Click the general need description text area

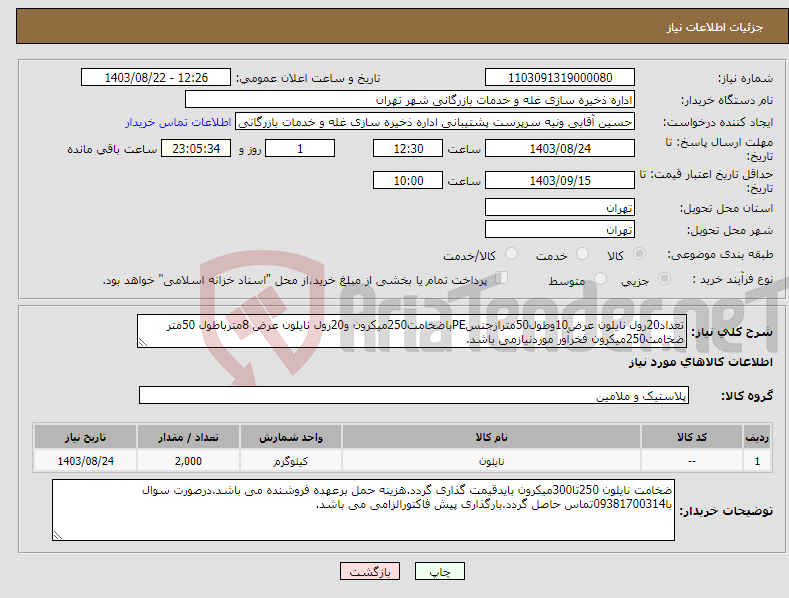click(x=412, y=331)
